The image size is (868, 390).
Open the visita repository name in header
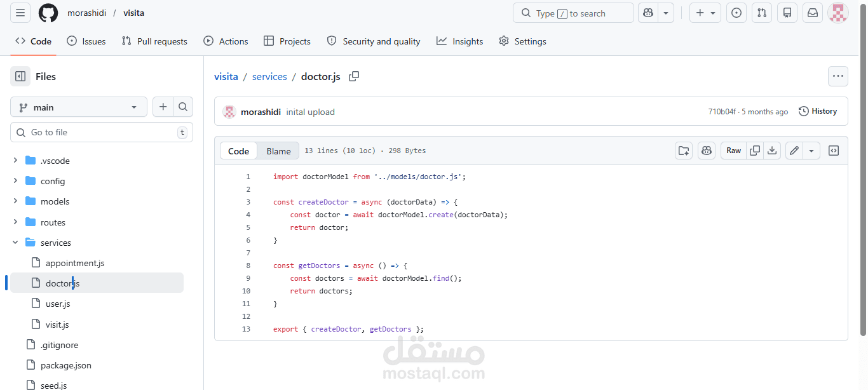tap(133, 13)
